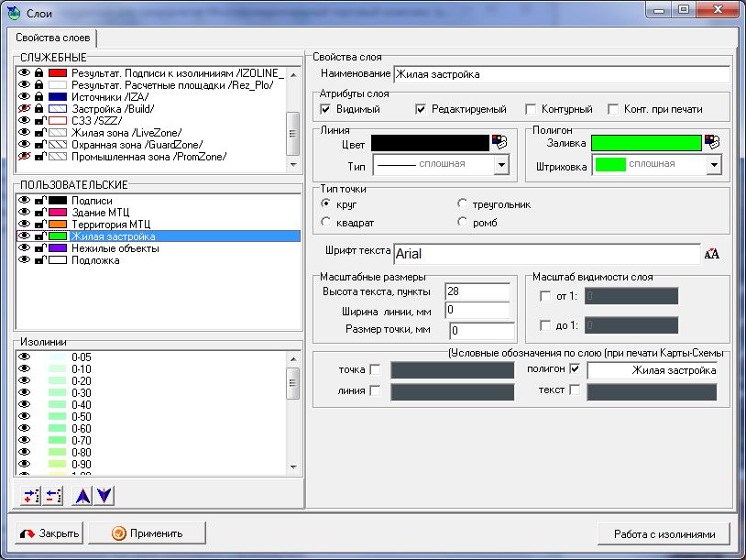Hide the Здание МТЦ layer via eye icon
The height and width of the screenshot is (560, 746).
coord(25,212)
